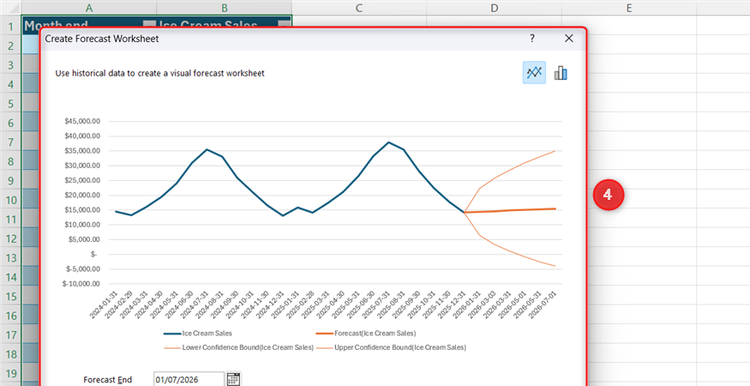Click the Lower Confidence Bound legend entry
Image resolution: width=750 pixels, height=386 pixels.
tap(239, 348)
